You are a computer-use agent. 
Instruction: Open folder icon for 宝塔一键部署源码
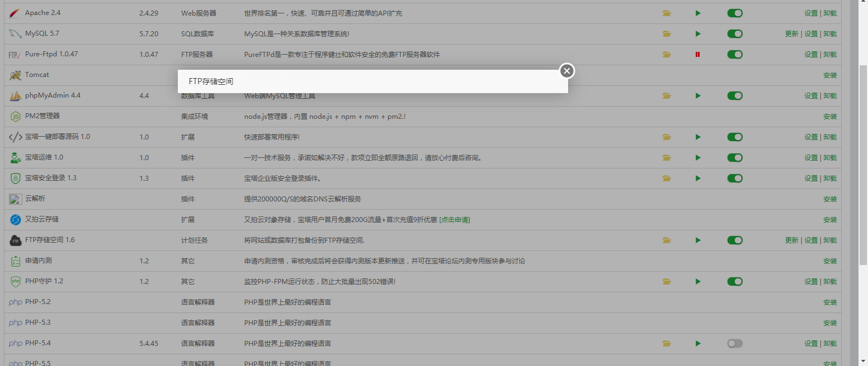[667, 137]
